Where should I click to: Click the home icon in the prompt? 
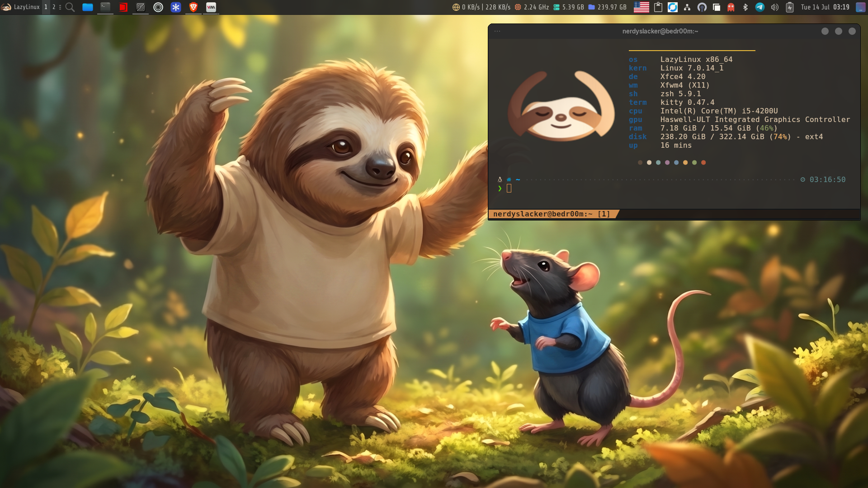[509, 179]
